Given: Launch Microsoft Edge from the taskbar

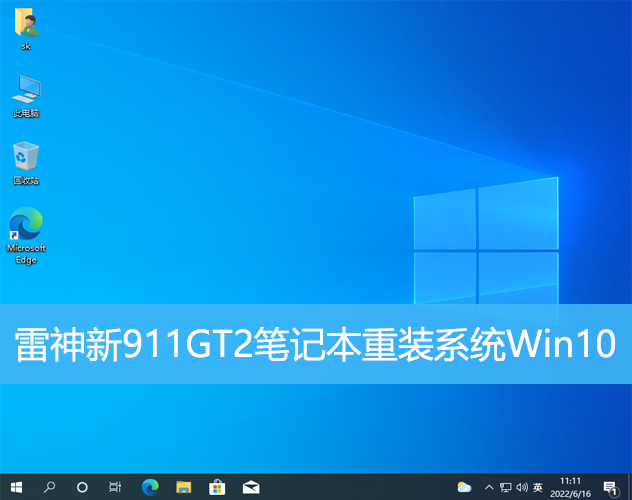Looking at the screenshot, I should [x=150, y=487].
